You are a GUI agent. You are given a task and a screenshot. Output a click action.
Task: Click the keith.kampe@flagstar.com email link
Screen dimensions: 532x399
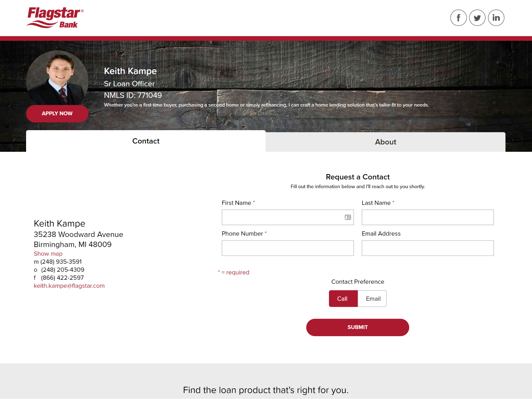point(69,286)
